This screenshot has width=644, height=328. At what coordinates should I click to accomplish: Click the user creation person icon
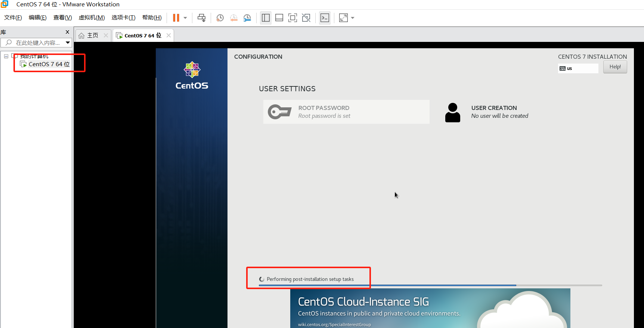453,113
